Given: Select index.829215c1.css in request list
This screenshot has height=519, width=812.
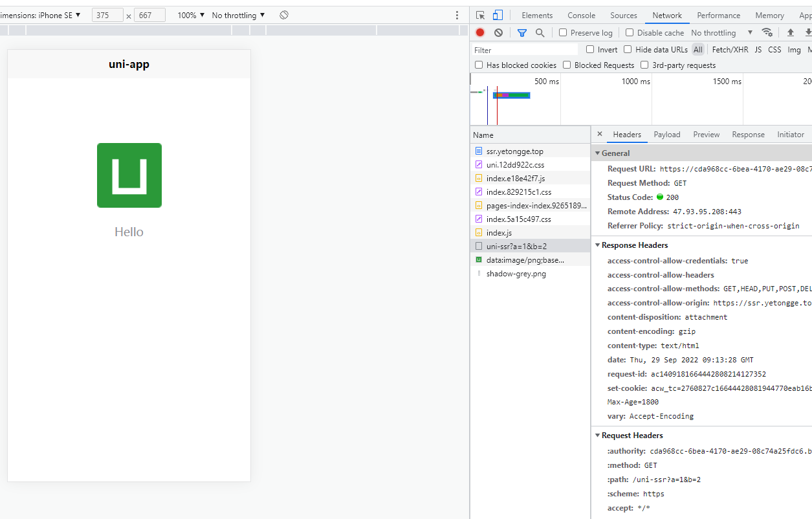Looking at the screenshot, I should (518, 192).
